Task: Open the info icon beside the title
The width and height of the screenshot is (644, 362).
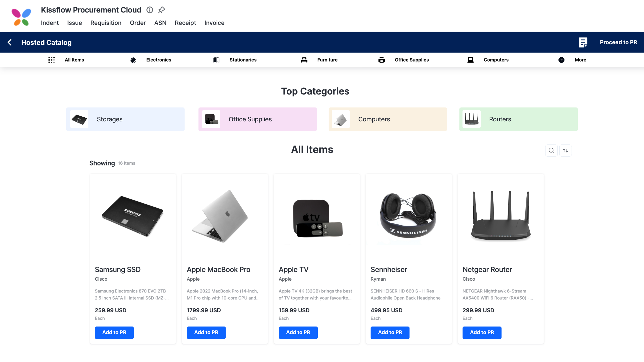Action: click(x=149, y=10)
